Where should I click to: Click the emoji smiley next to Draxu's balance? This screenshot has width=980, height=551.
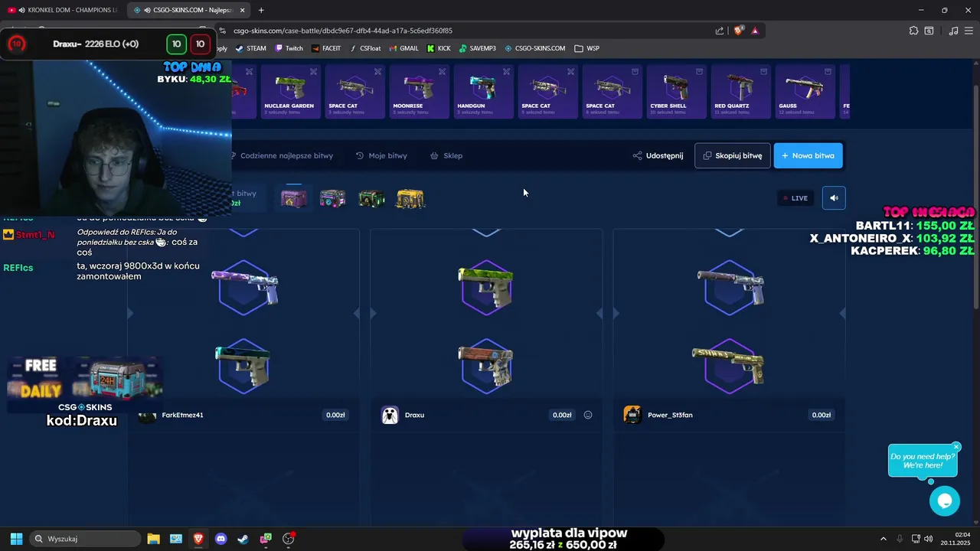[588, 415]
